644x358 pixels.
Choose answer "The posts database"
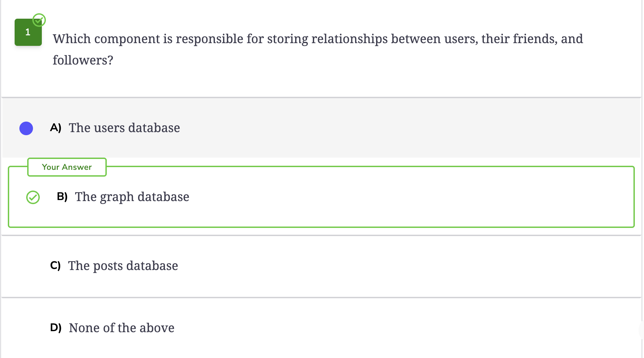(123, 266)
